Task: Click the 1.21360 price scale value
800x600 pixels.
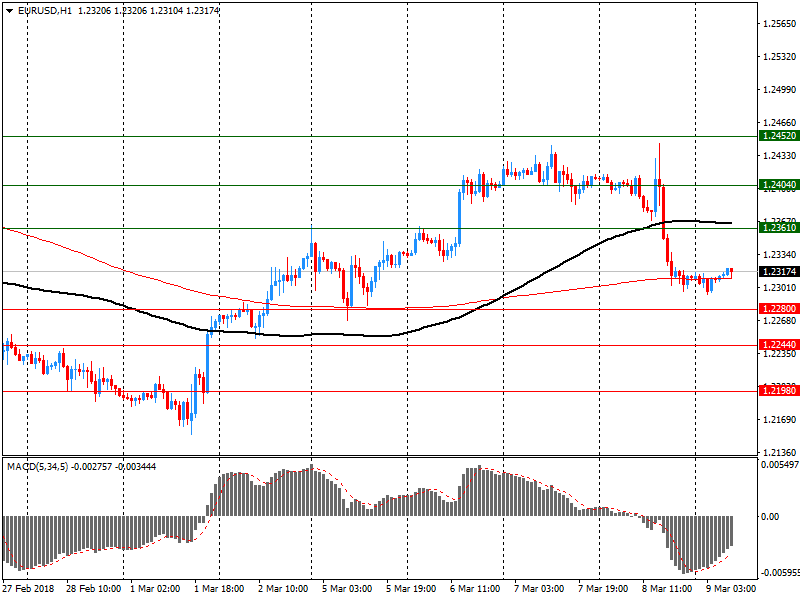Action: (780, 453)
